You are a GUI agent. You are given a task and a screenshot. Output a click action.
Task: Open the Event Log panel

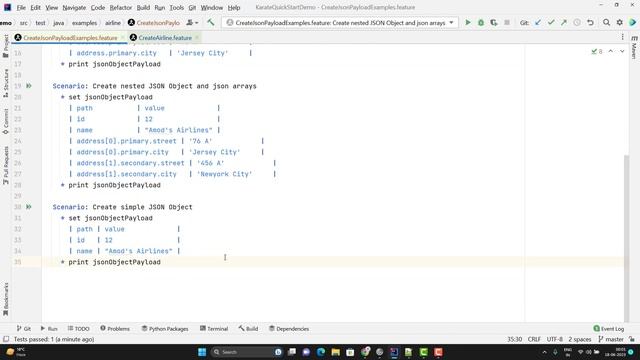pyautogui.click(x=609, y=329)
